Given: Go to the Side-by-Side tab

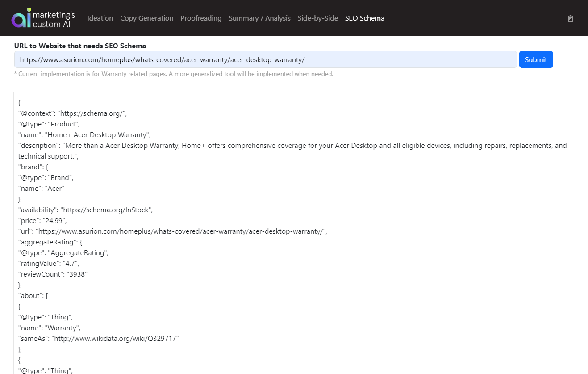Looking at the screenshot, I should click(317, 18).
